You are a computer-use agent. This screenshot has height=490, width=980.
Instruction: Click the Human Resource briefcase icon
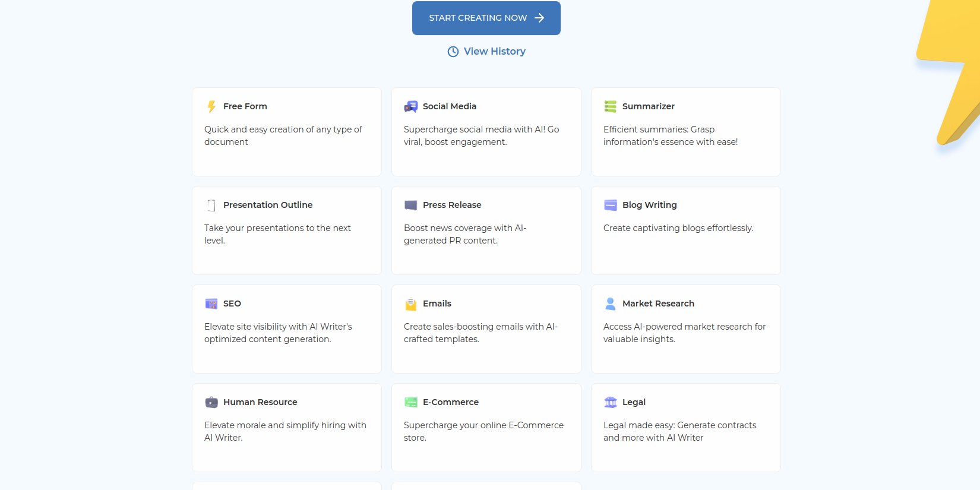[x=211, y=402]
